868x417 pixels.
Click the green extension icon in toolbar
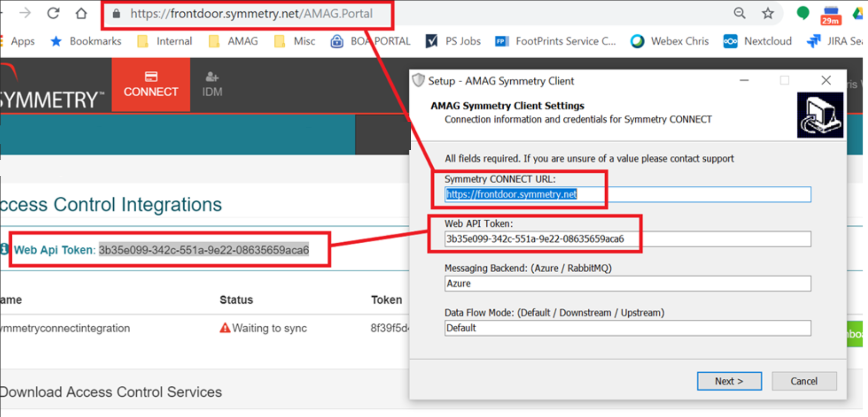click(803, 13)
